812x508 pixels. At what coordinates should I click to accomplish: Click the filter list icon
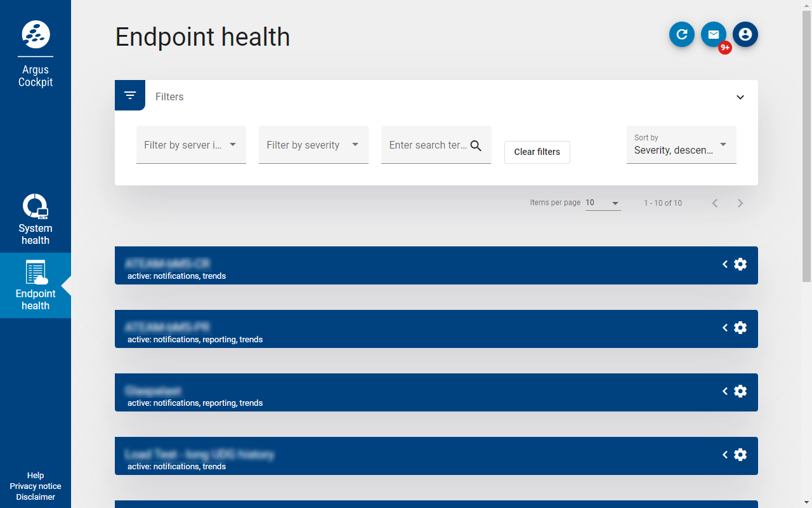coord(130,95)
